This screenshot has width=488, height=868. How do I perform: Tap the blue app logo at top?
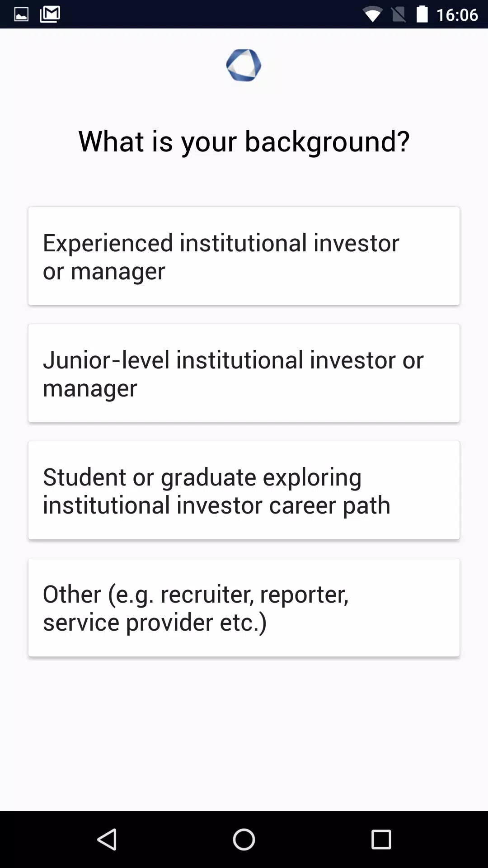(x=244, y=65)
